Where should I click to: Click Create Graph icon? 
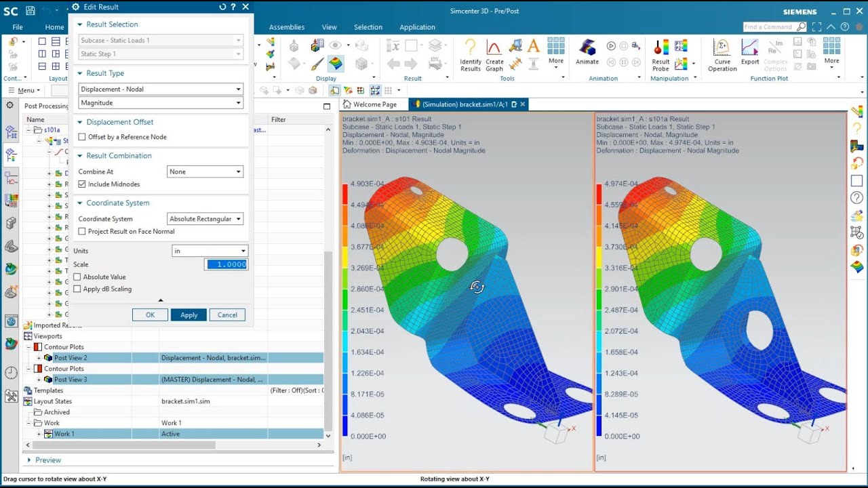point(494,55)
